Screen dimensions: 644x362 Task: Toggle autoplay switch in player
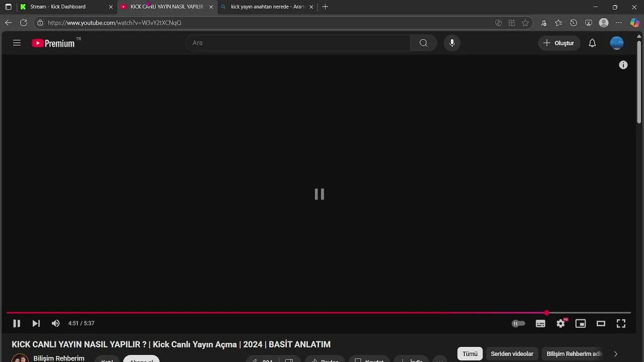(x=518, y=323)
